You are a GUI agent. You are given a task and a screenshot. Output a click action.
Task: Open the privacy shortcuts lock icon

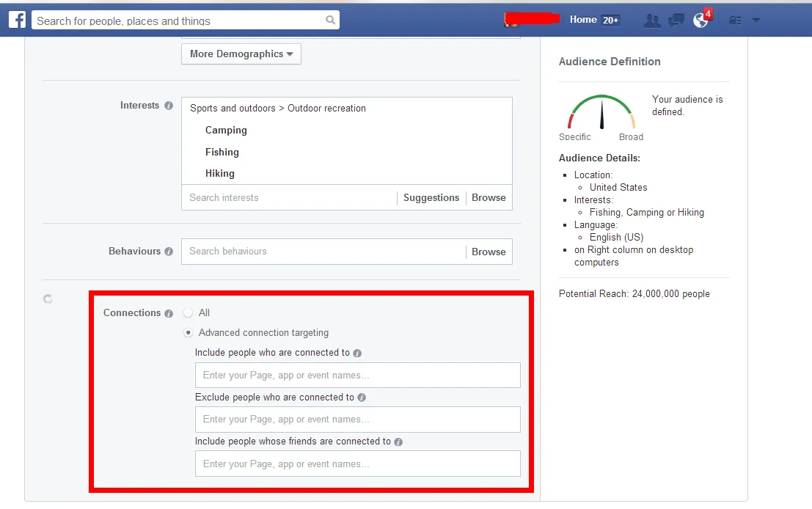735,21
